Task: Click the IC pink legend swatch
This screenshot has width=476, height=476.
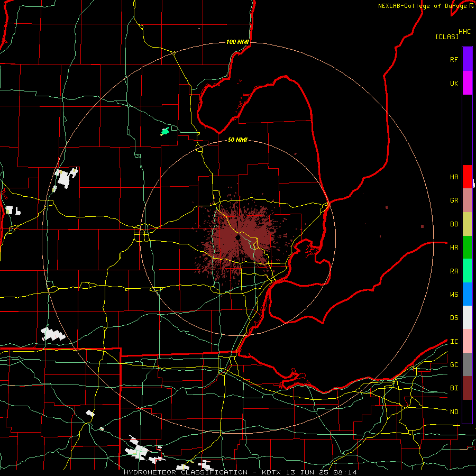Action: tap(467, 341)
